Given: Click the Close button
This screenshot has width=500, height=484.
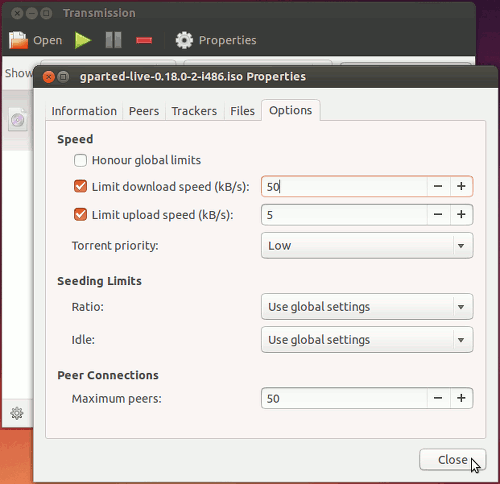Looking at the screenshot, I should point(453,460).
